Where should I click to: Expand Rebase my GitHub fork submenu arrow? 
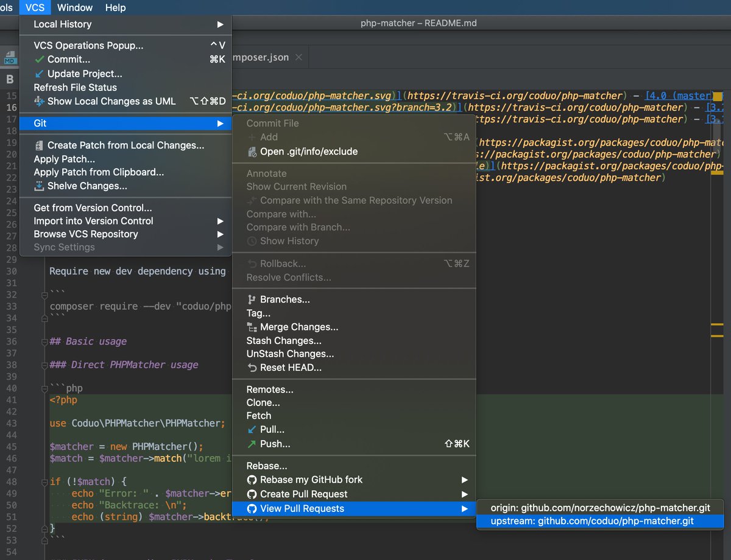(x=465, y=480)
